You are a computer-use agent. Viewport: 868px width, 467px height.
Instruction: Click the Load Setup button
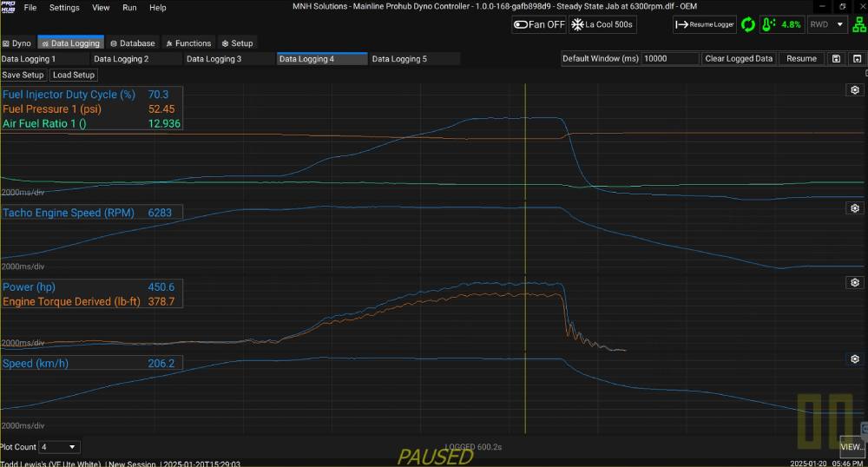74,76
